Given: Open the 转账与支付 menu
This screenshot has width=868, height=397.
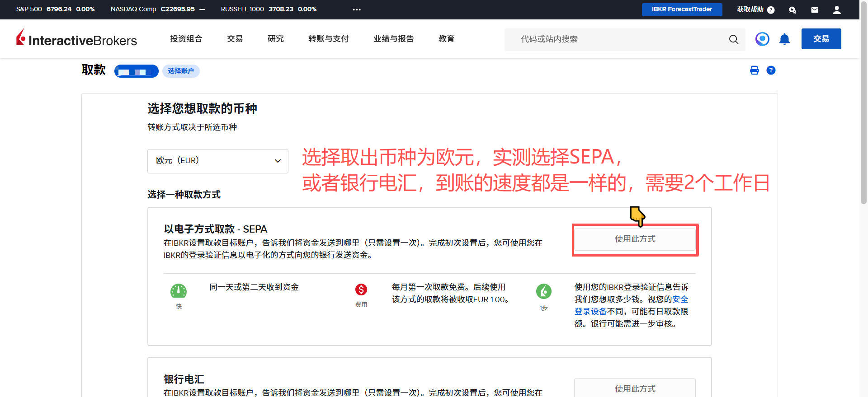Looking at the screenshot, I should coord(328,39).
